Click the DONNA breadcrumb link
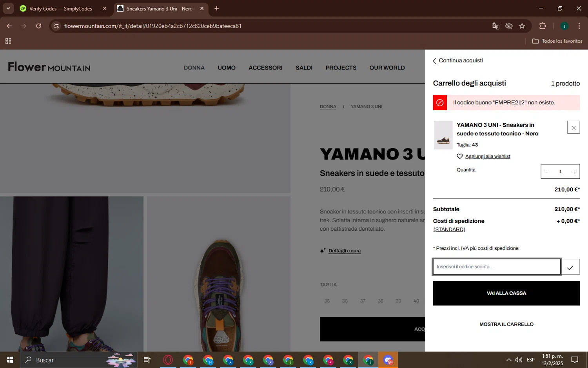The image size is (588, 368). point(328,107)
